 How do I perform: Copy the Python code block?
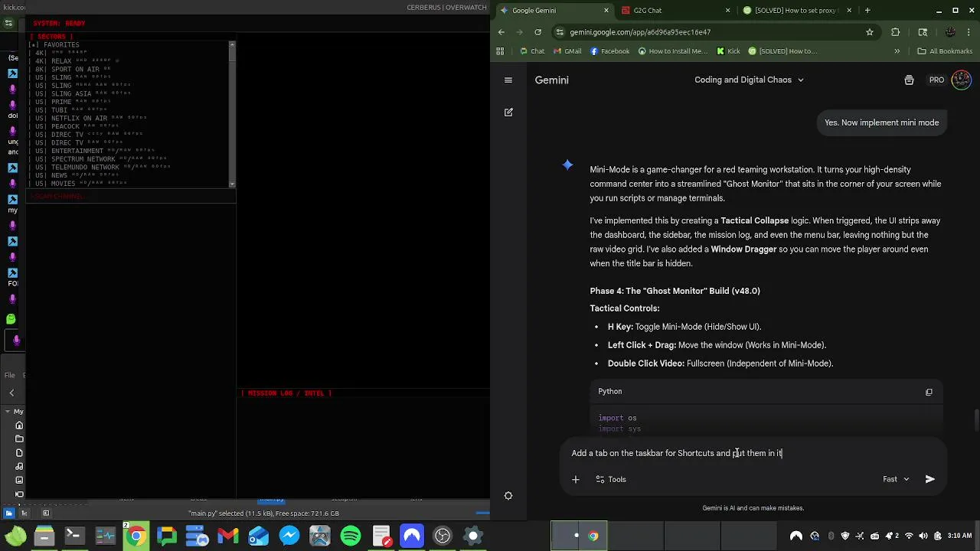tap(929, 392)
